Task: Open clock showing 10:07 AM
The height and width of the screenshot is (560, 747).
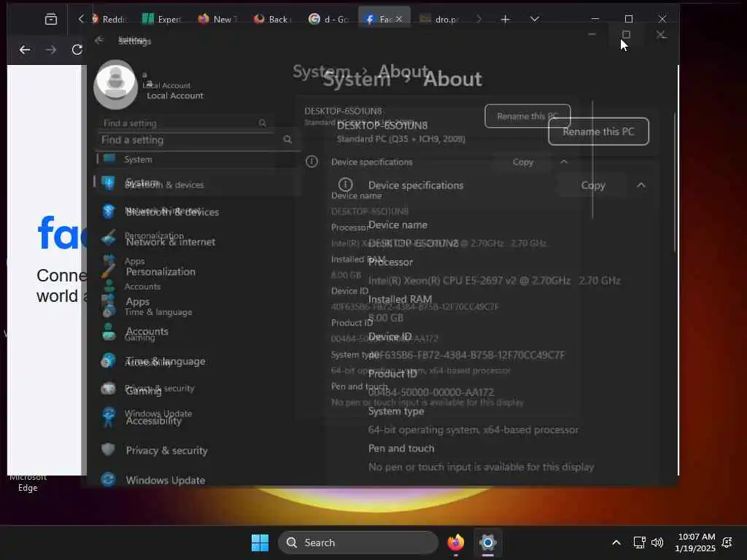Action: (x=695, y=542)
